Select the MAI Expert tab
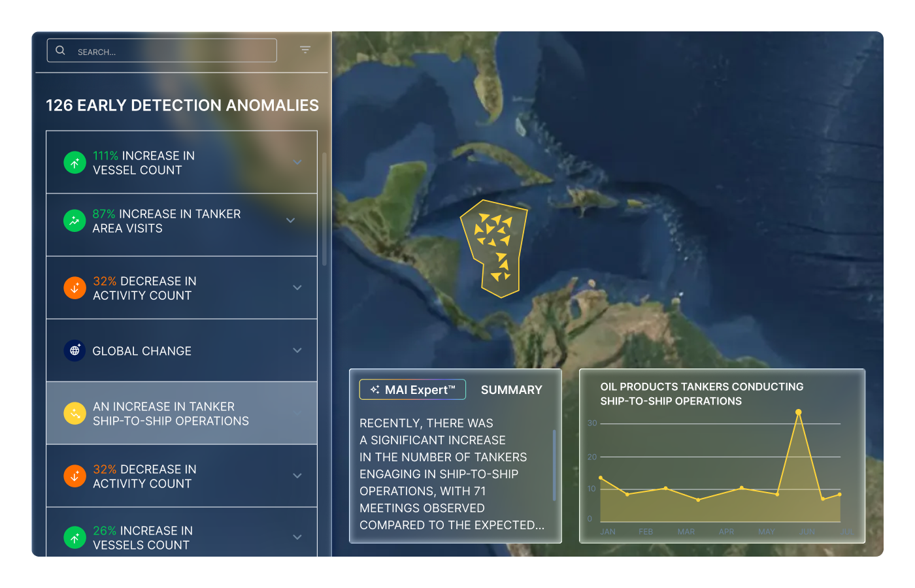The image size is (915, 588). (412, 389)
